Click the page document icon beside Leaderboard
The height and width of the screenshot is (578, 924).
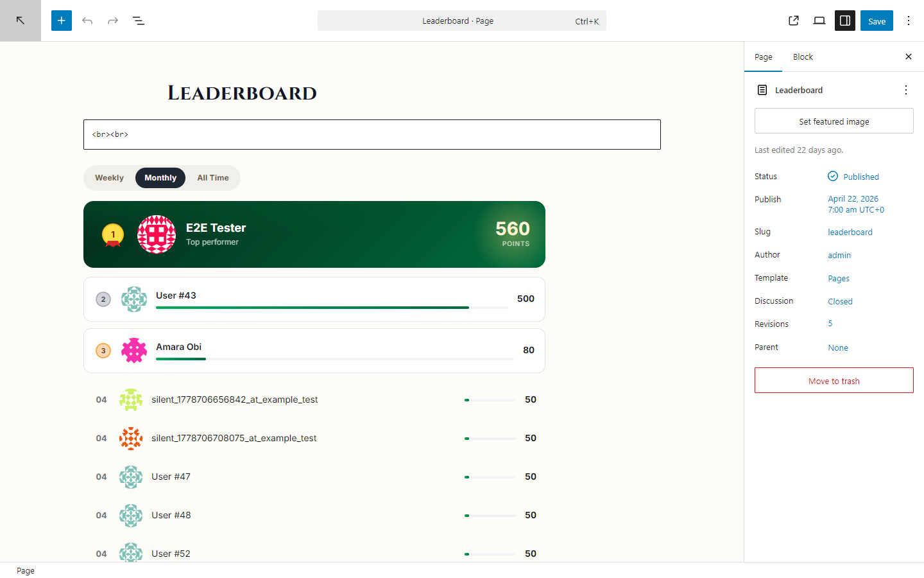coord(762,90)
